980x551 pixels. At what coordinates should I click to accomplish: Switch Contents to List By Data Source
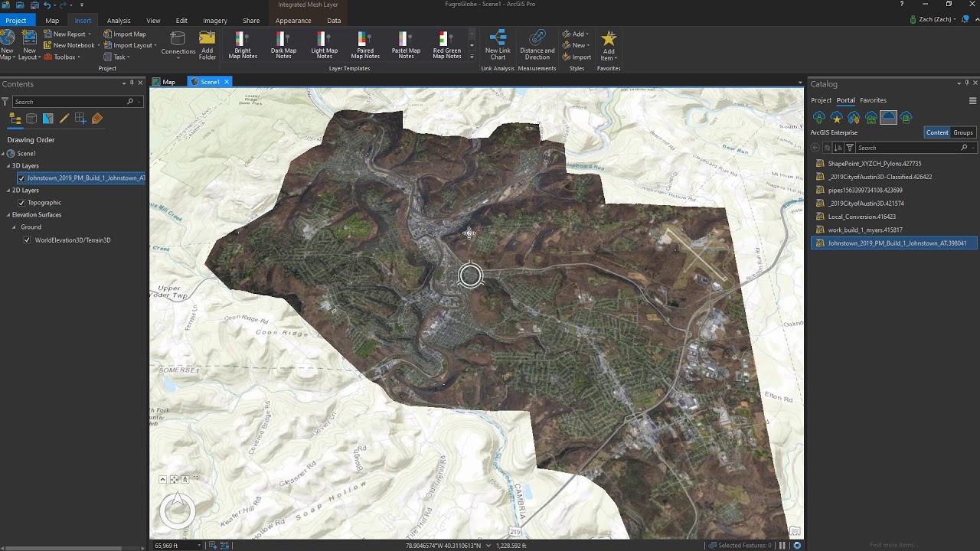click(x=31, y=119)
